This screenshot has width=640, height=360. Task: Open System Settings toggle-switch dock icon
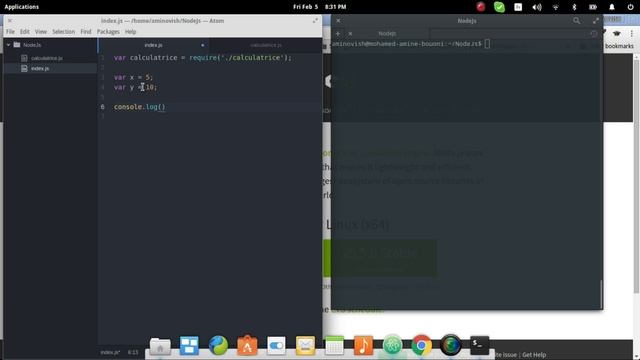point(276,346)
